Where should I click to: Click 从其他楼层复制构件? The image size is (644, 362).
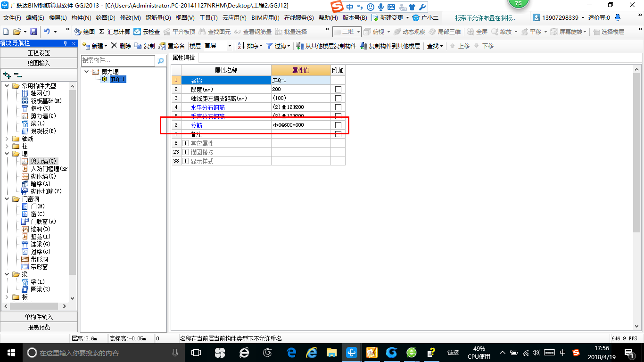click(x=326, y=46)
